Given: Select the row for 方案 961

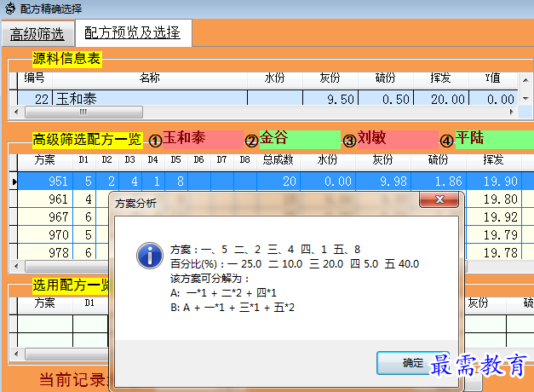Looking at the screenshot, I should (x=59, y=199).
